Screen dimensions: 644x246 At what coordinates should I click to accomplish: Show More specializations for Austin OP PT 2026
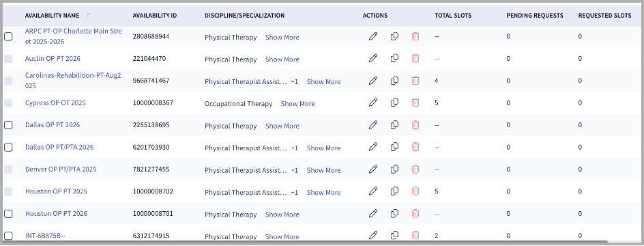(282, 59)
